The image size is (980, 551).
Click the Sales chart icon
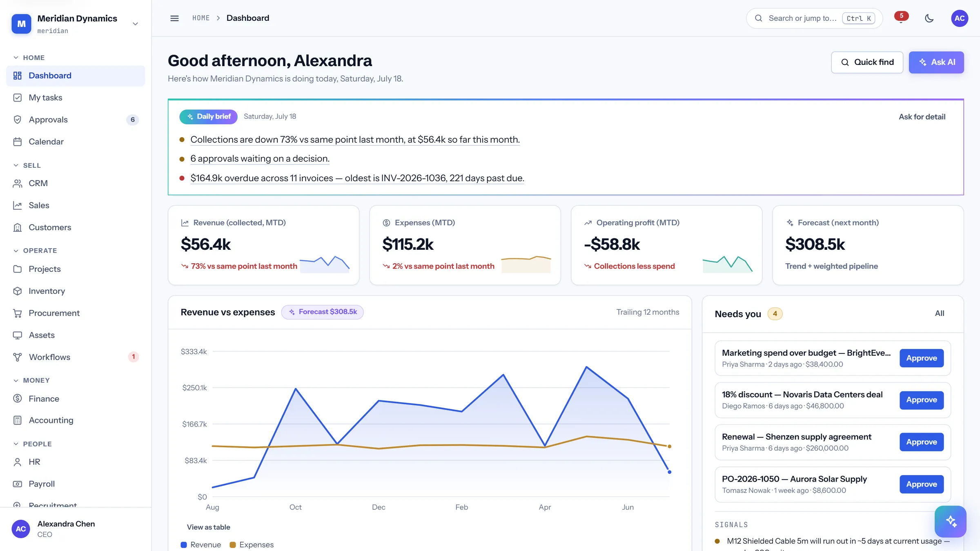click(17, 205)
